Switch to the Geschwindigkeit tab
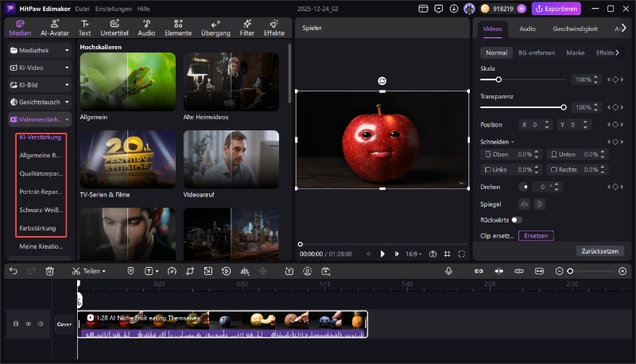 pos(575,29)
